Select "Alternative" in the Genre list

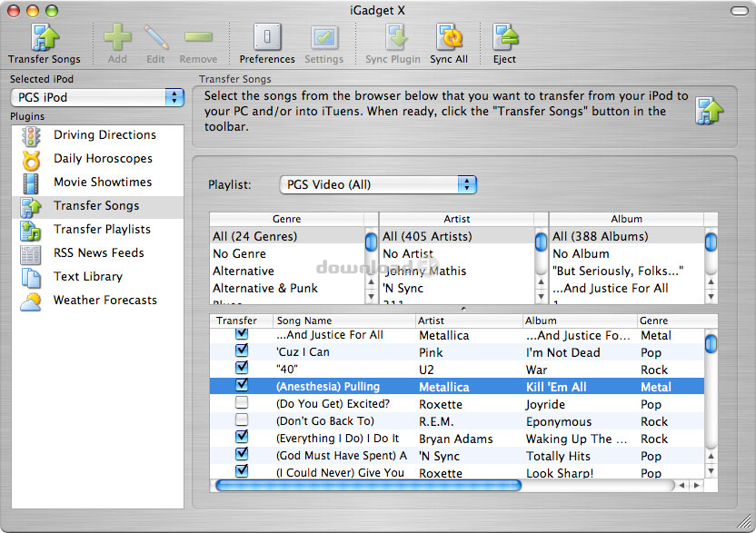(244, 271)
